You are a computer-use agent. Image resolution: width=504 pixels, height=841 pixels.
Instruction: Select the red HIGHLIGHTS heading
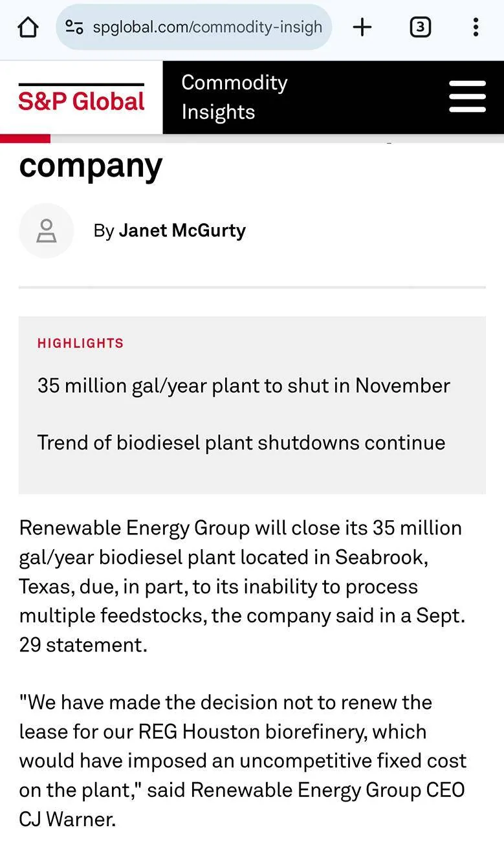80,344
